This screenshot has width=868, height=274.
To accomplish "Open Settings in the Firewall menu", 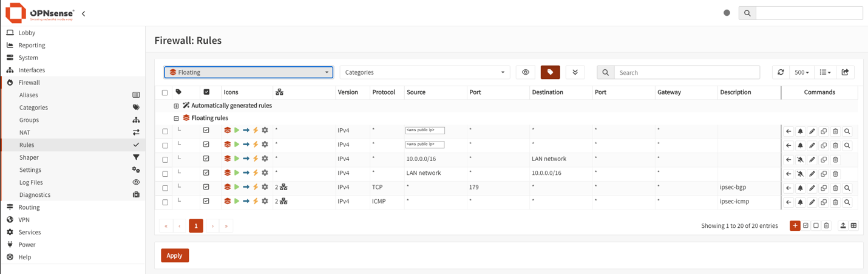I will pos(73,170).
